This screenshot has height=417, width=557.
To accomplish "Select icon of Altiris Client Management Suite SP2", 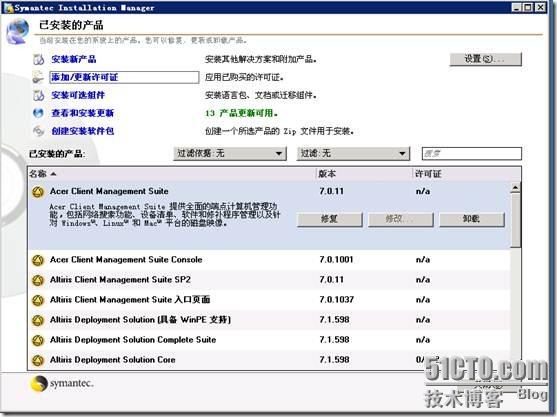I will (38, 280).
